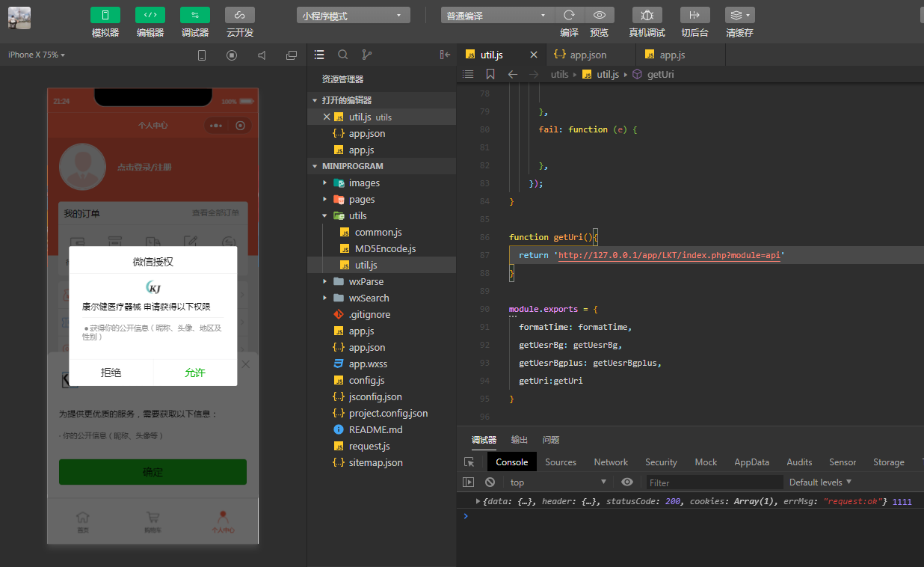Screen dimensions: 924x567
Task: Toggle the 模拟器 simulator panel button
Action: click(105, 15)
